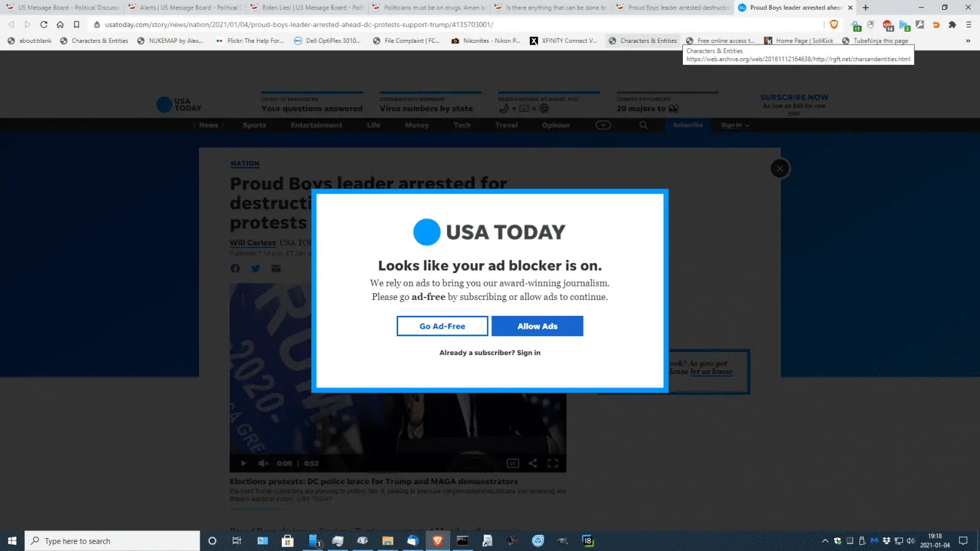Click the browser Back arrow

coord(11,24)
